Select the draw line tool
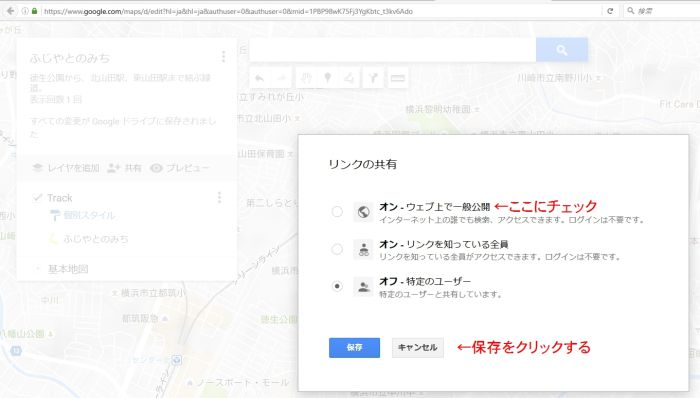This screenshot has width=700, height=398. (349, 79)
